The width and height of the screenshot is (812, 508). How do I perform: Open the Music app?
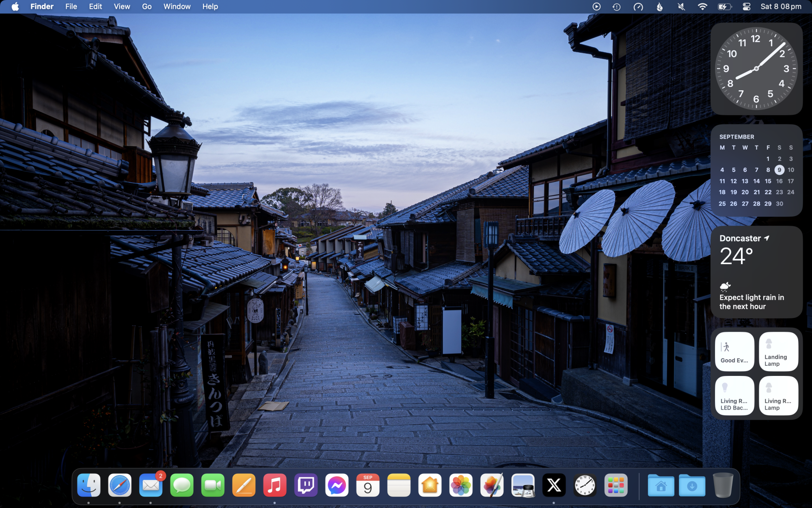274,485
